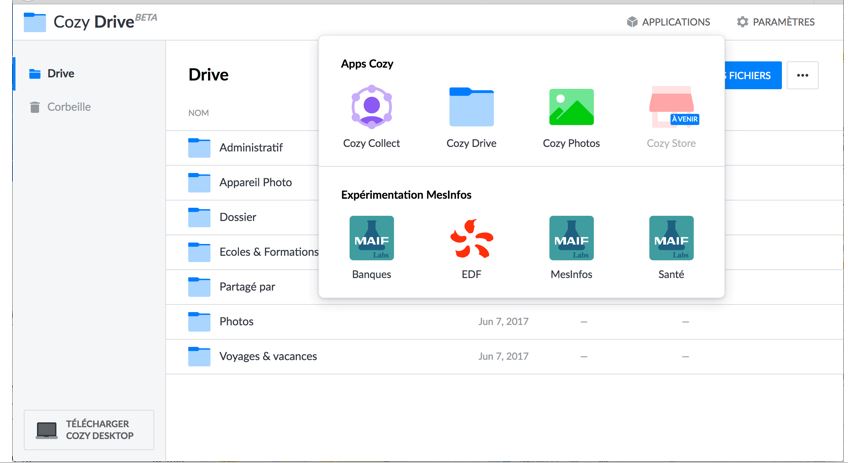Click the Ecoles & Formations folder icon
Viewport: 848px width, 463px height.
(199, 252)
